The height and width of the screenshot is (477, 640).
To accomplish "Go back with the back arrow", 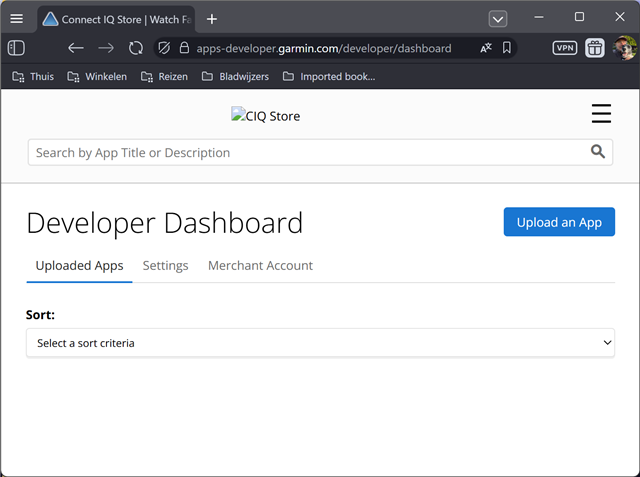I will click(x=76, y=47).
